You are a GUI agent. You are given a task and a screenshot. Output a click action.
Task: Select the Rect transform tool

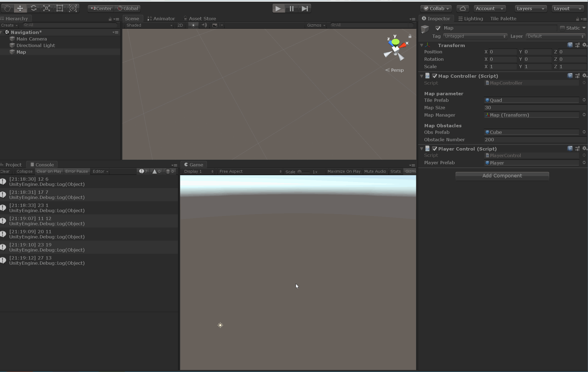60,8
